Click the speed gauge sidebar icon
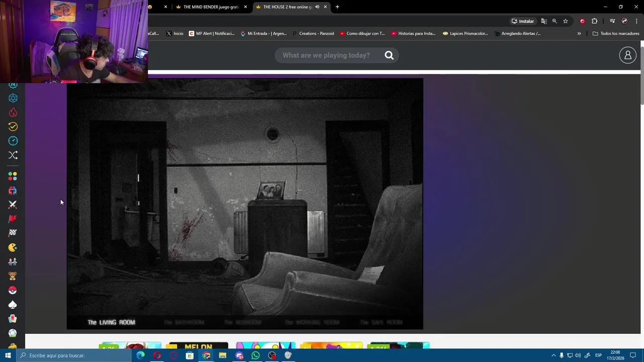This screenshot has height=362, width=644. [13, 141]
